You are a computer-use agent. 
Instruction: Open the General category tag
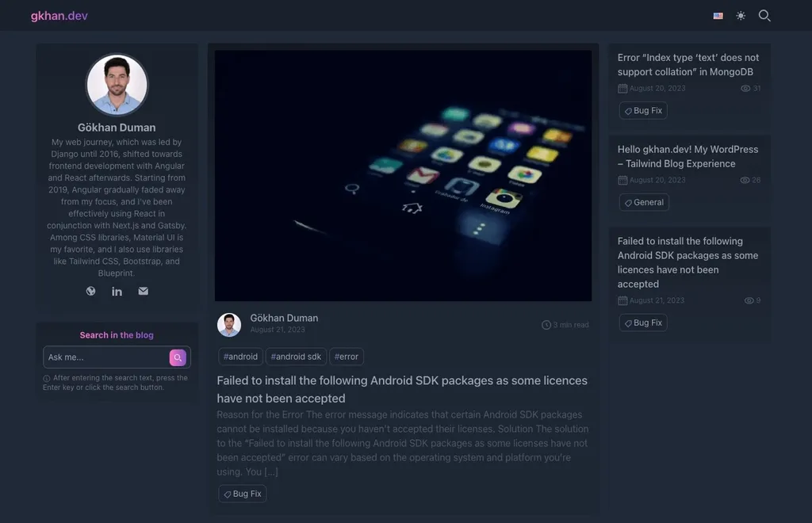click(x=644, y=202)
